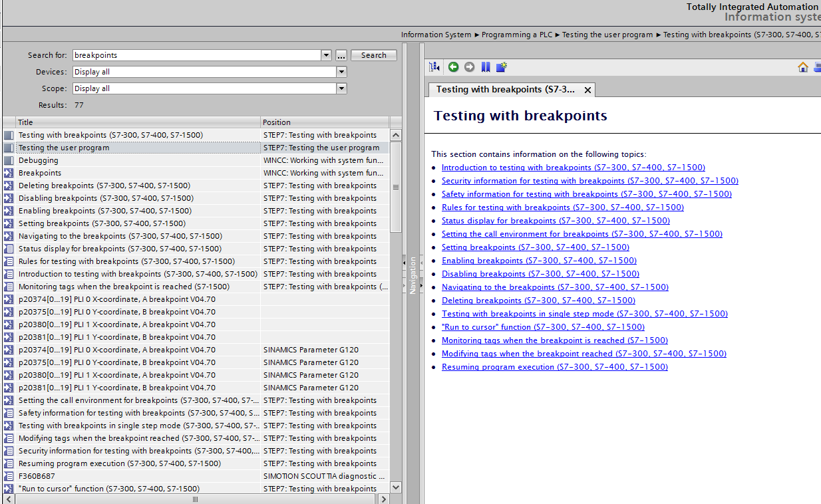Screen dimensions: 821x504
Task: Select Navigating to the breakpoints result row
Action: [196, 236]
